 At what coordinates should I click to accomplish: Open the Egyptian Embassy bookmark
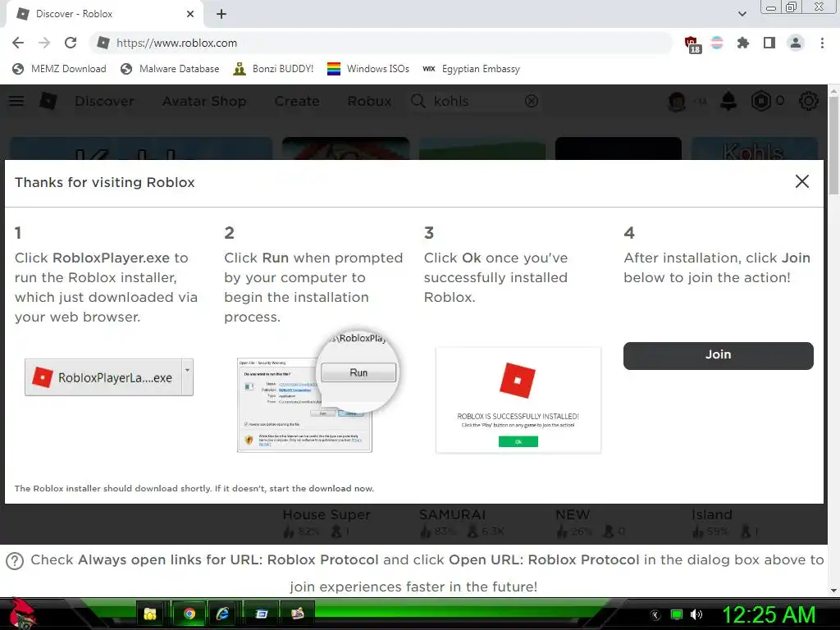[x=471, y=69]
